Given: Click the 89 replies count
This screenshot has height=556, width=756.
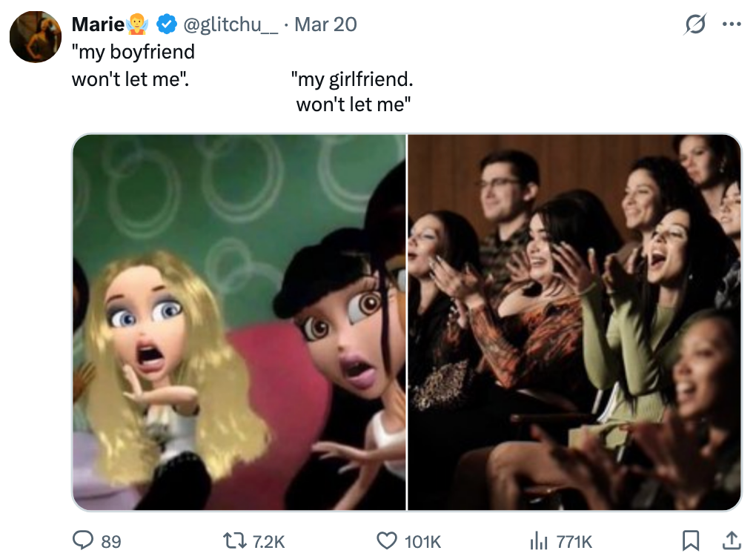Looking at the screenshot, I should (x=110, y=542).
